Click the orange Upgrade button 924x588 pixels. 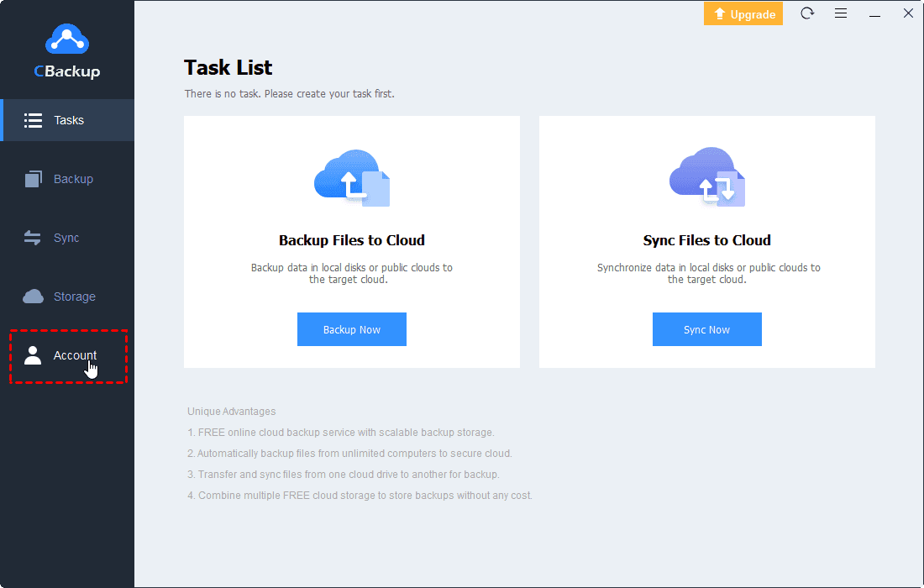(743, 14)
